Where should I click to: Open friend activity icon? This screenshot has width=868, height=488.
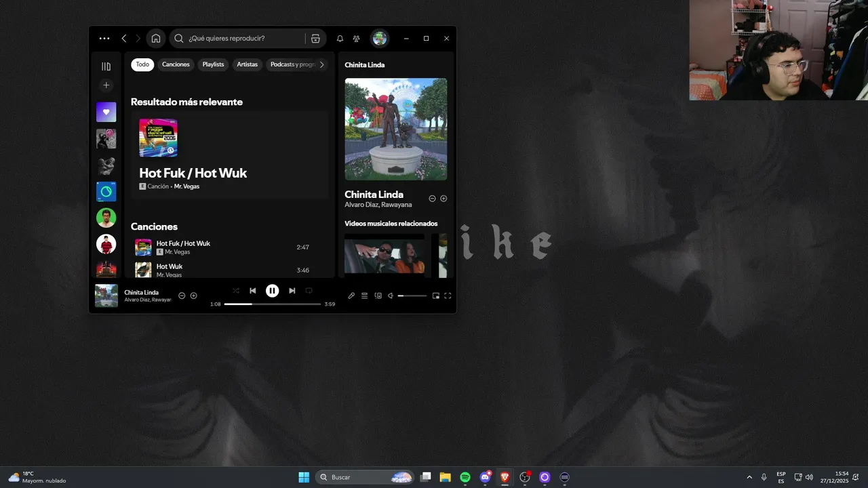pyautogui.click(x=356, y=39)
